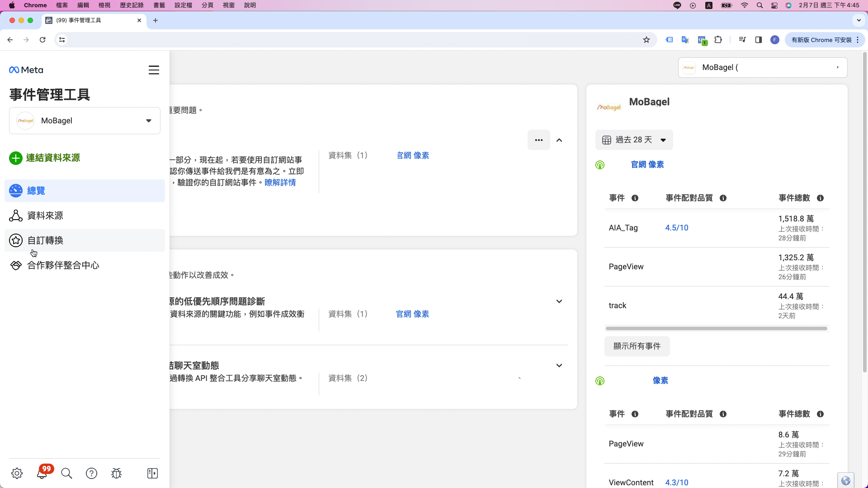Open 官網 像素 link in first issue card
Viewport: 868px width, 488px height.
pyautogui.click(x=413, y=155)
